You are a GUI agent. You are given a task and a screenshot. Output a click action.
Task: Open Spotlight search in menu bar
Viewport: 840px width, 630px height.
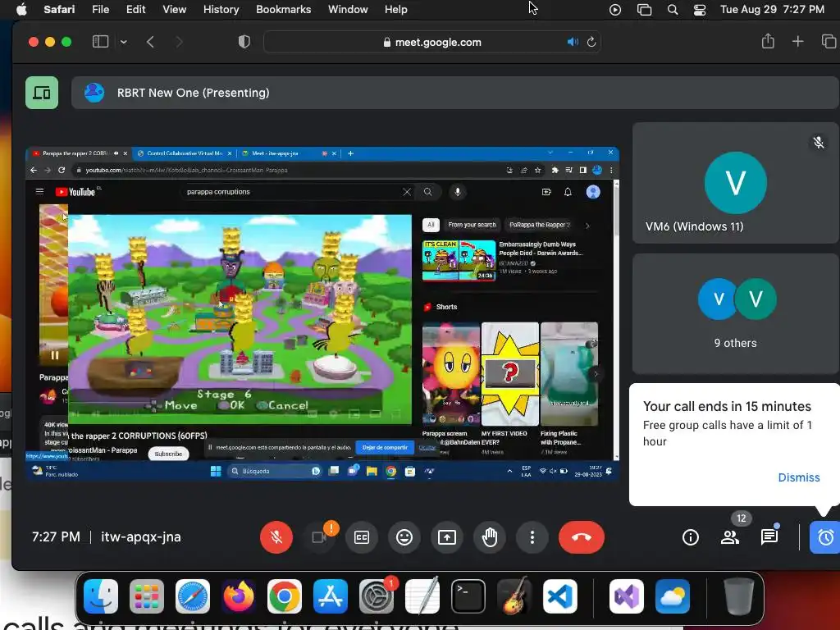coord(673,10)
